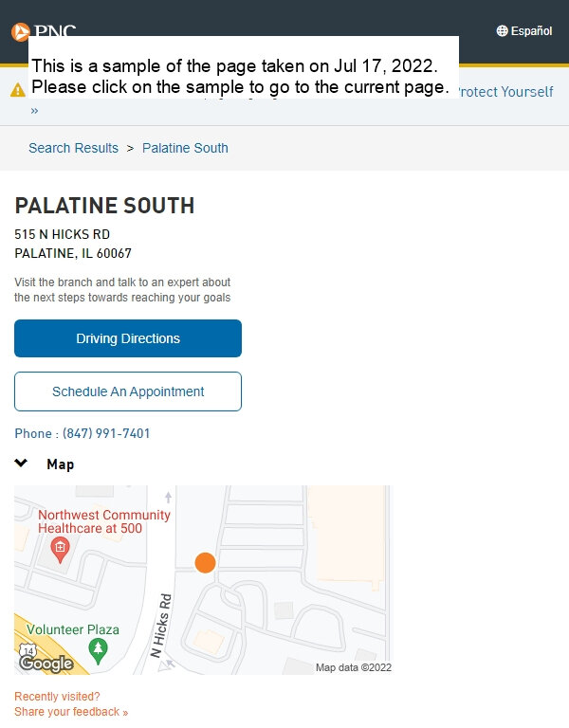The width and height of the screenshot is (569, 728).
Task: Open the Protect Yourself link
Action: point(505,92)
